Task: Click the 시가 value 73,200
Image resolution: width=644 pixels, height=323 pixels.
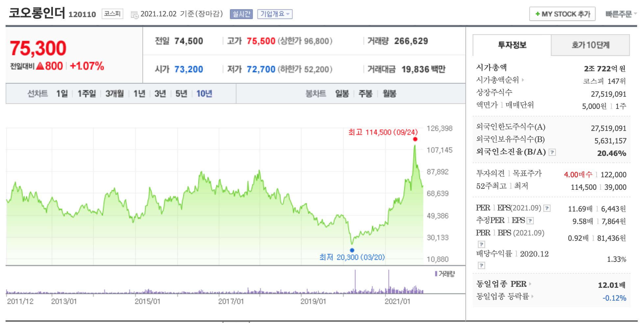Action: (x=188, y=69)
